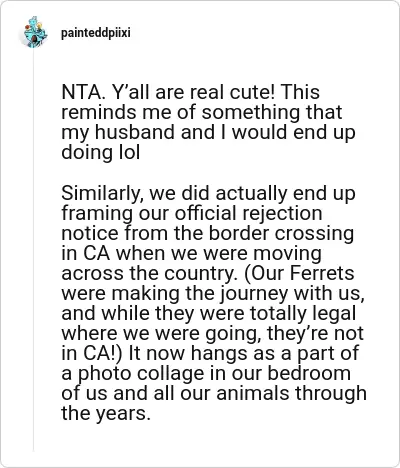Open painteddpiixi's avatar image
This screenshot has height=468, width=400.
click(33, 33)
